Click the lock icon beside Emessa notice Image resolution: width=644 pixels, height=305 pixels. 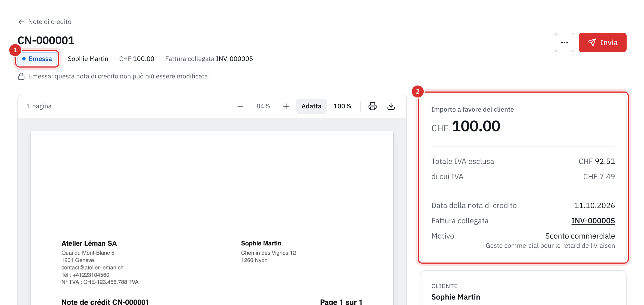pos(21,76)
